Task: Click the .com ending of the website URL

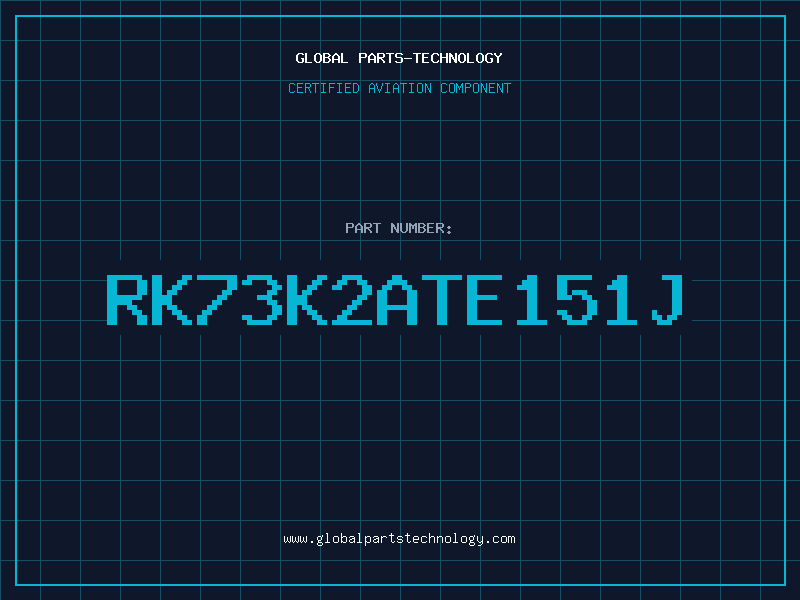Action: [x=501, y=538]
